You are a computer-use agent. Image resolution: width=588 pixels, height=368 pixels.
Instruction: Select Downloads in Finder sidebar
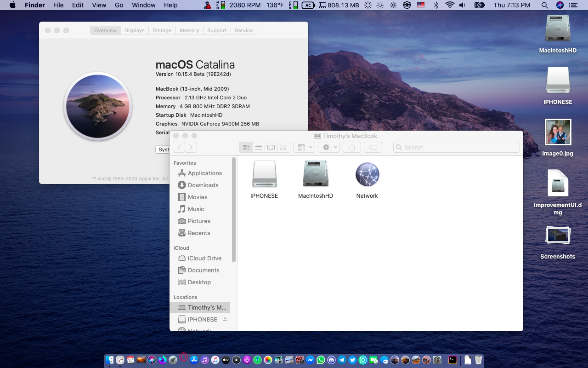pos(200,185)
